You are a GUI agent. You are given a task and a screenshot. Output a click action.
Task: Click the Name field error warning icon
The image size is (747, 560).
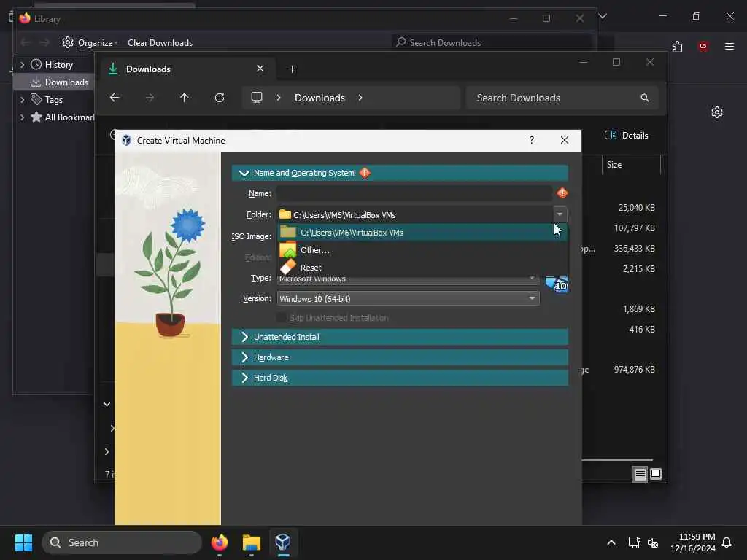pos(562,192)
